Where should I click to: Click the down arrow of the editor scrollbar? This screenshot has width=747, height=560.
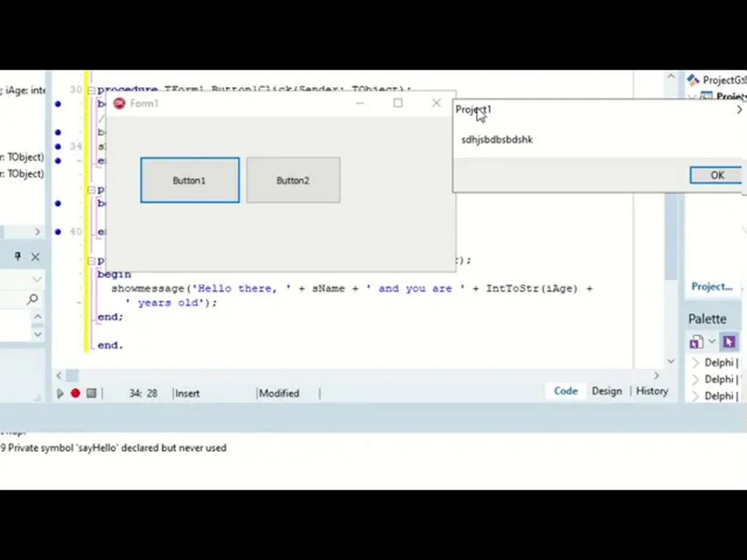click(671, 361)
